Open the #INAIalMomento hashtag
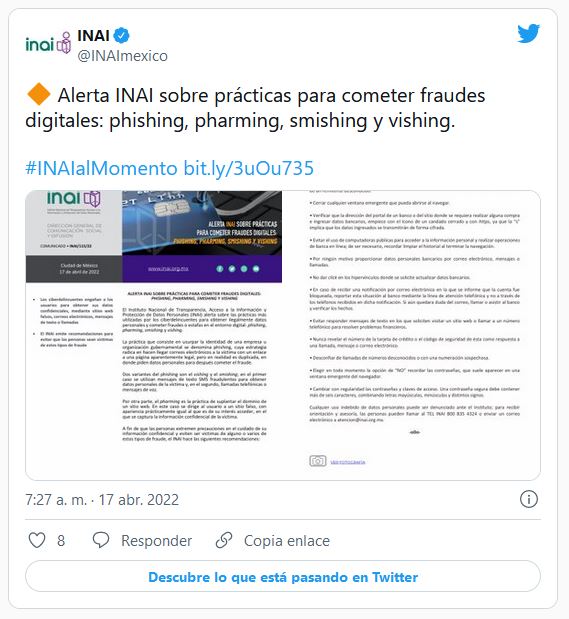569x619 pixels. click(x=101, y=168)
